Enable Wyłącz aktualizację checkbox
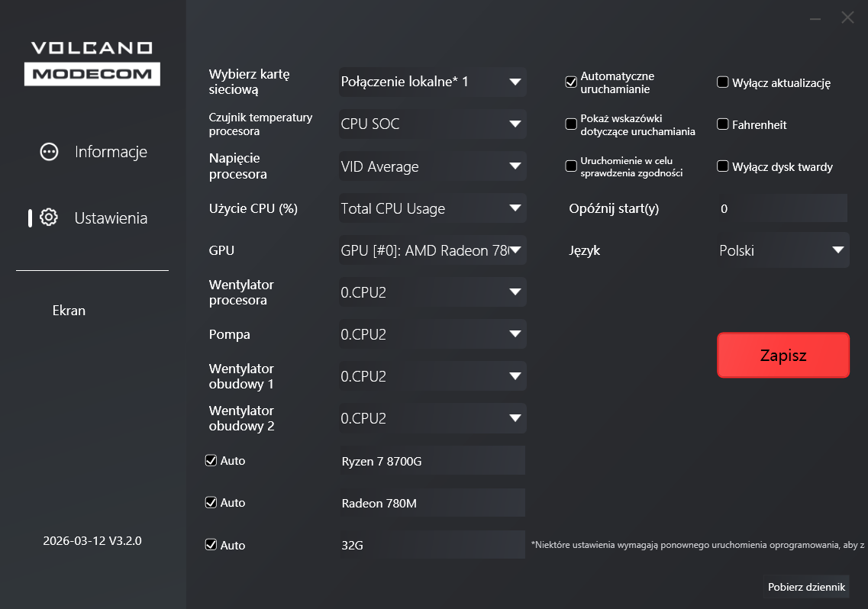 [x=723, y=82]
